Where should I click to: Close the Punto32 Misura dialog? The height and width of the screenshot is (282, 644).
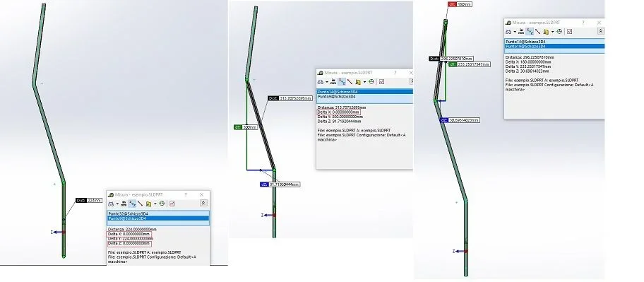(202, 194)
